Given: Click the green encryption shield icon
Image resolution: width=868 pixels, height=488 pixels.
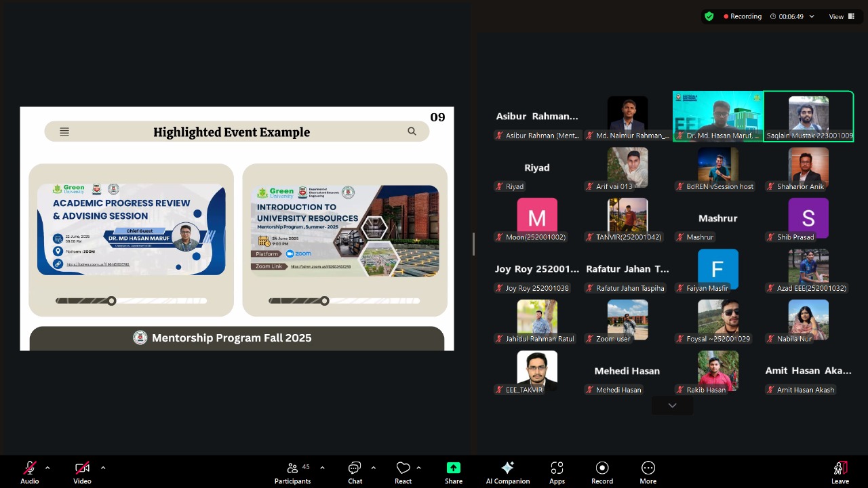Looking at the screenshot, I should (x=709, y=16).
